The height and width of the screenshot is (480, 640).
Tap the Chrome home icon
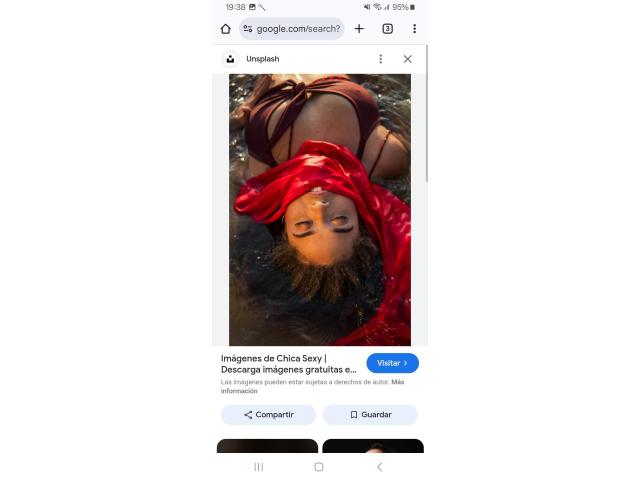tap(226, 29)
